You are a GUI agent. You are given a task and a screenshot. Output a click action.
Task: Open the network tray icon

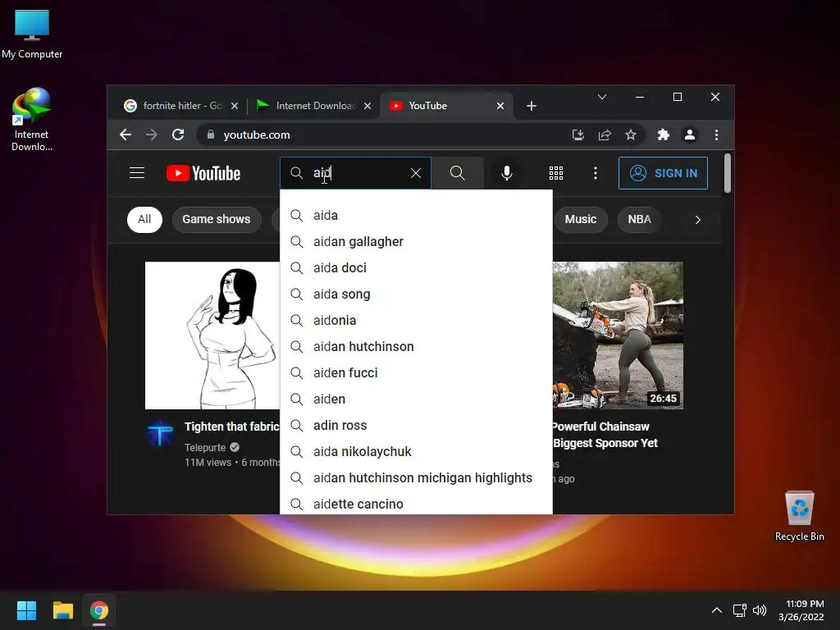tap(740, 610)
